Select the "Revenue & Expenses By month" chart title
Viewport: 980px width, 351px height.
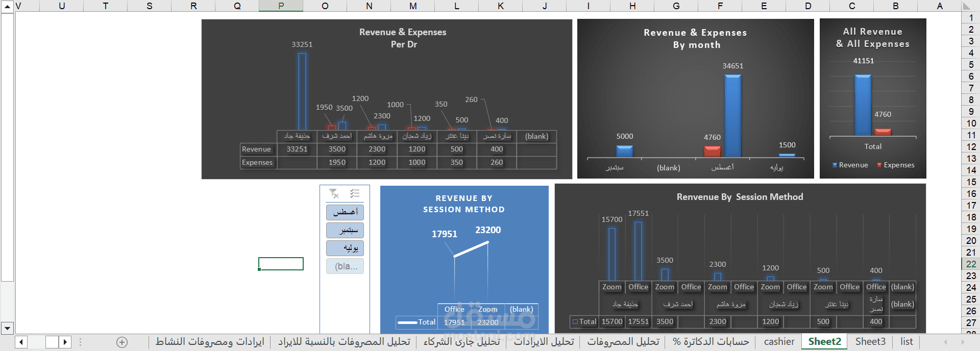[696, 39]
